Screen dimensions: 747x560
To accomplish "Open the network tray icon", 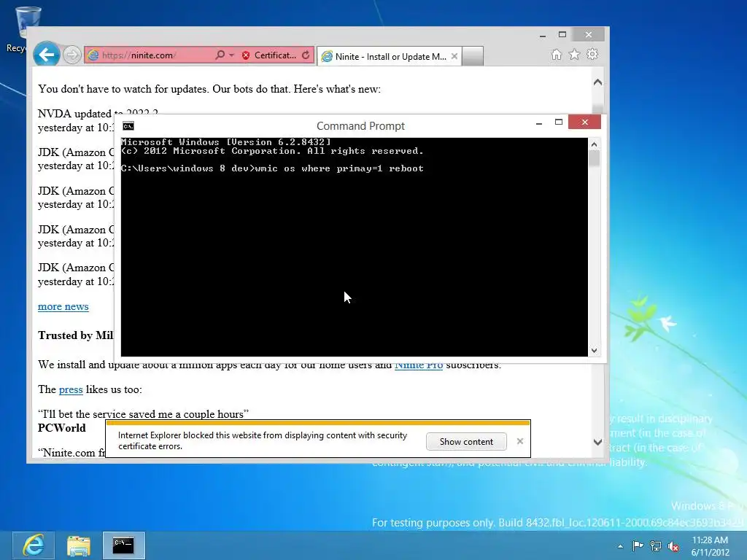I will pyautogui.click(x=656, y=546).
